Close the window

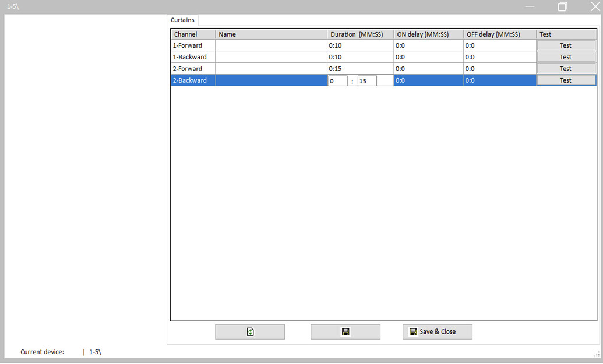coord(595,6)
